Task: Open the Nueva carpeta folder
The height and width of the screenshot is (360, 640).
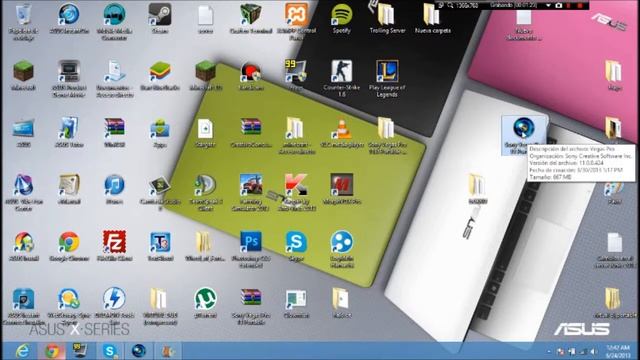Action: pyautogui.click(x=433, y=16)
